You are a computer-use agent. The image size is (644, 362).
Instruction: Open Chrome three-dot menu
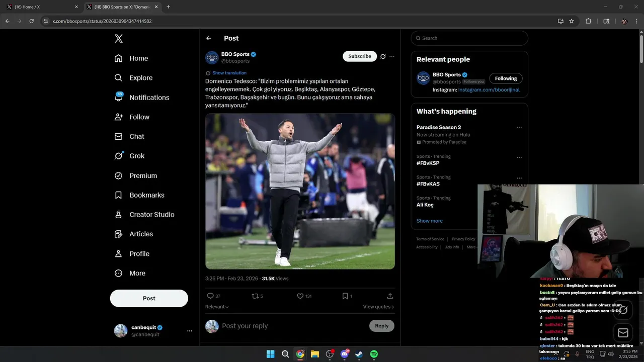point(637,21)
